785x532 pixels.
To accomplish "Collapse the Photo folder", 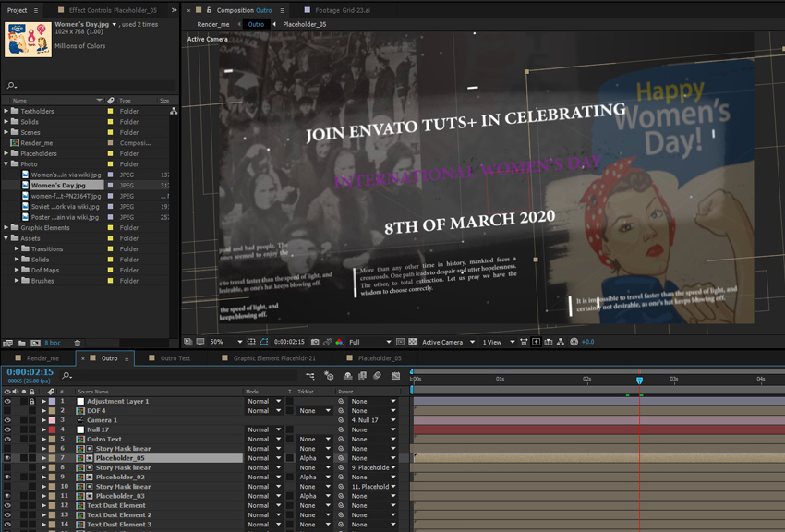I will pyautogui.click(x=6, y=163).
